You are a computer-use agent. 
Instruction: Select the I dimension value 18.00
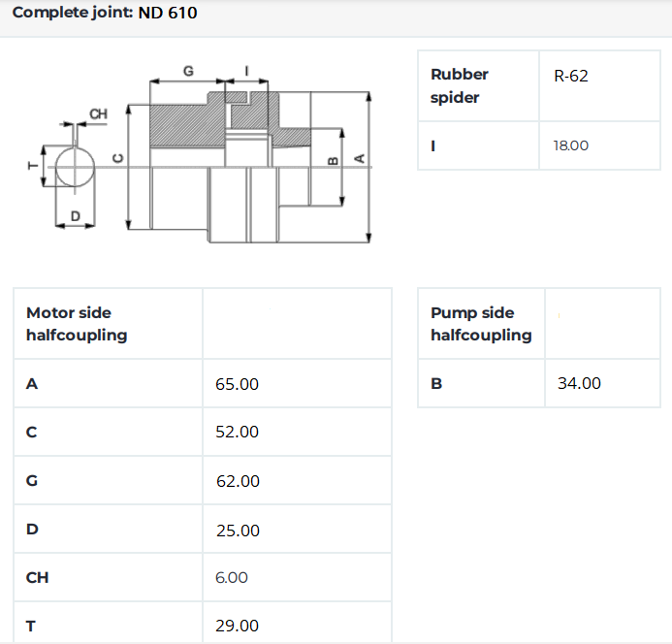(x=571, y=145)
